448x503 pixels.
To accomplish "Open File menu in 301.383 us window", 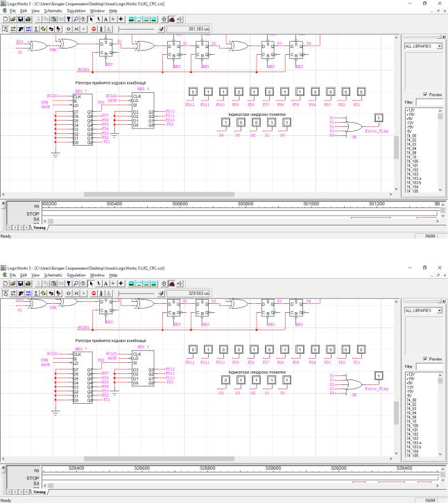I will click(x=12, y=11).
